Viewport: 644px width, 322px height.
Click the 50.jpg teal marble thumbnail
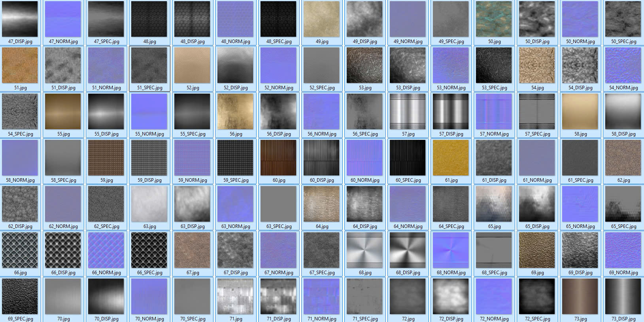point(494,19)
